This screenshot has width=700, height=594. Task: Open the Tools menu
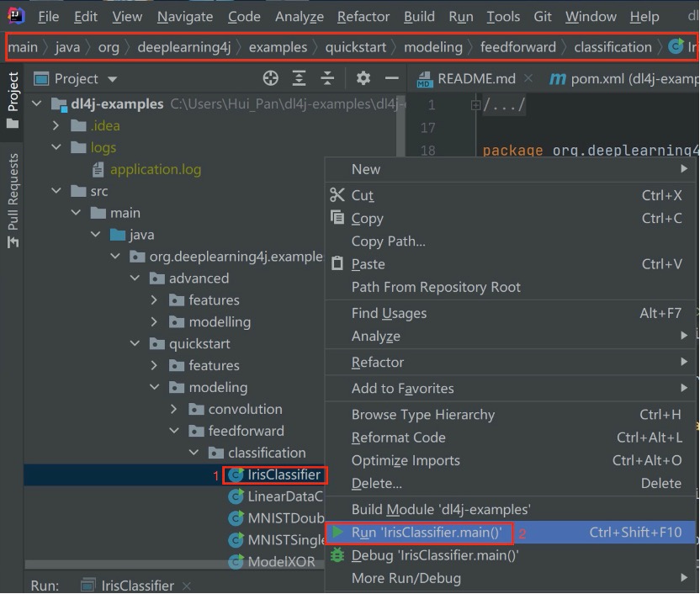pyautogui.click(x=503, y=17)
